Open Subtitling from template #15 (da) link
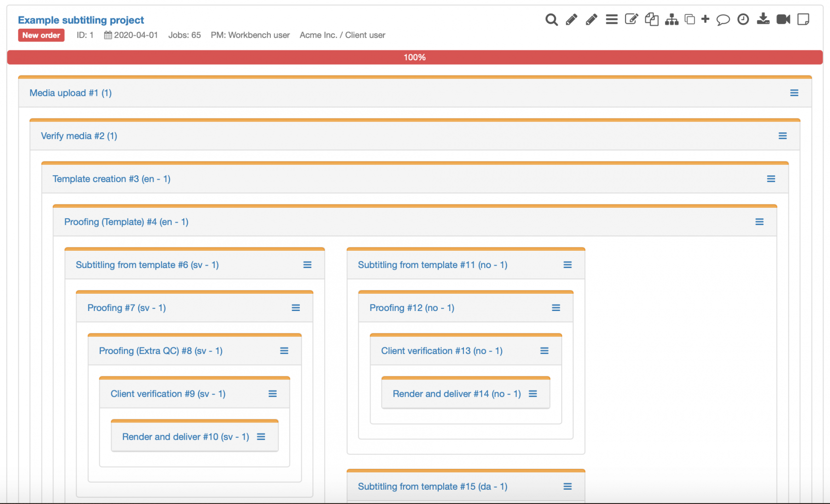 pos(433,486)
